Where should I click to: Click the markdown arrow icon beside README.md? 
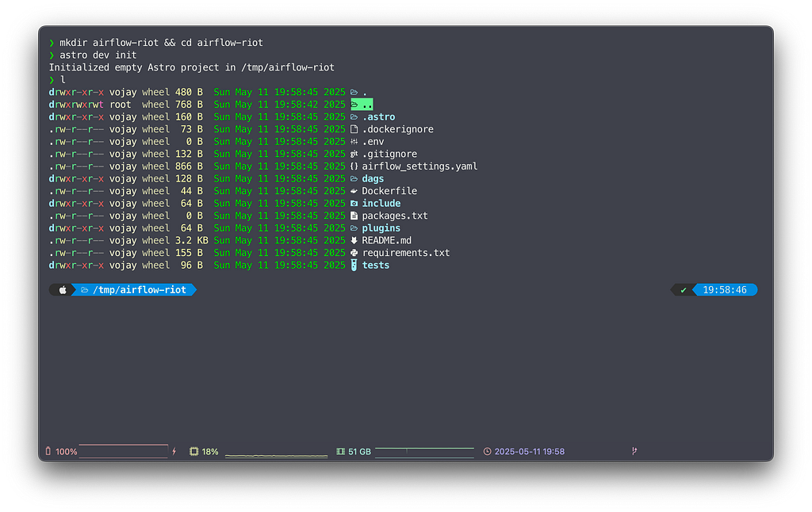[x=354, y=241]
